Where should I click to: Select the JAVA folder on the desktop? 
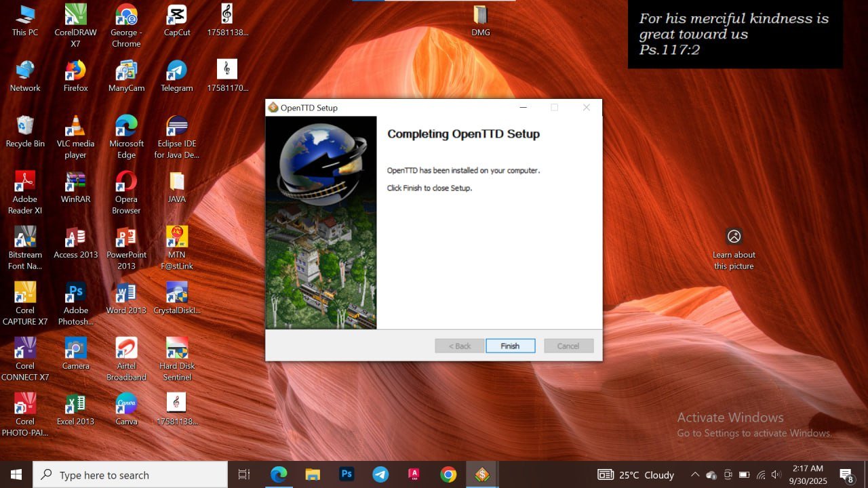pyautogui.click(x=177, y=187)
